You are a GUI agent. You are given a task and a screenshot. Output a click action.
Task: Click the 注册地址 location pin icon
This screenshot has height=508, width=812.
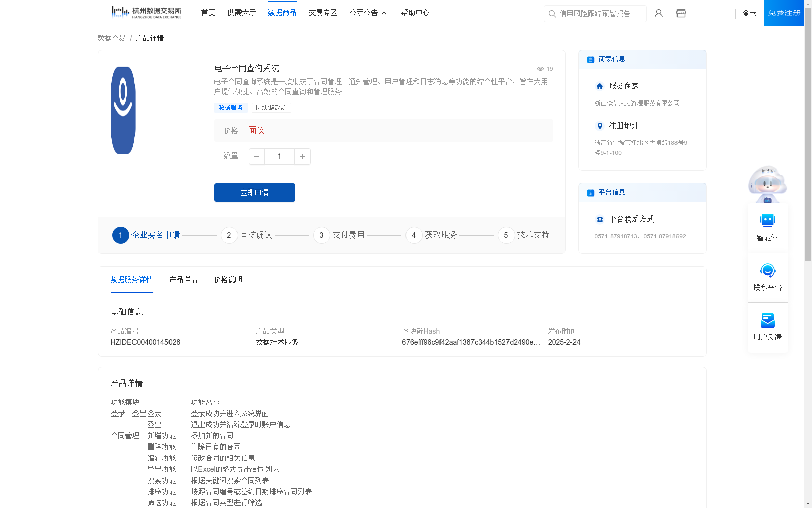tap(600, 126)
